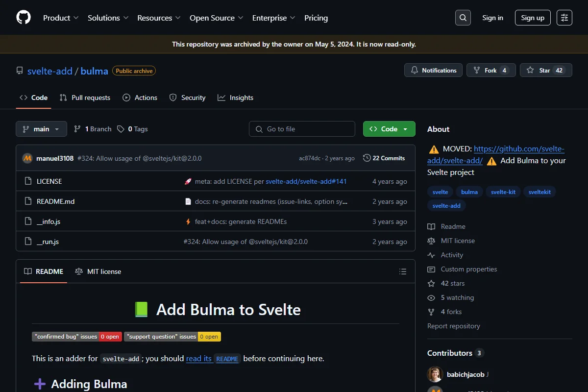The height and width of the screenshot is (392, 588).
Task: Switch to the MIT license tab
Action: pyautogui.click(x=98, y=271)
